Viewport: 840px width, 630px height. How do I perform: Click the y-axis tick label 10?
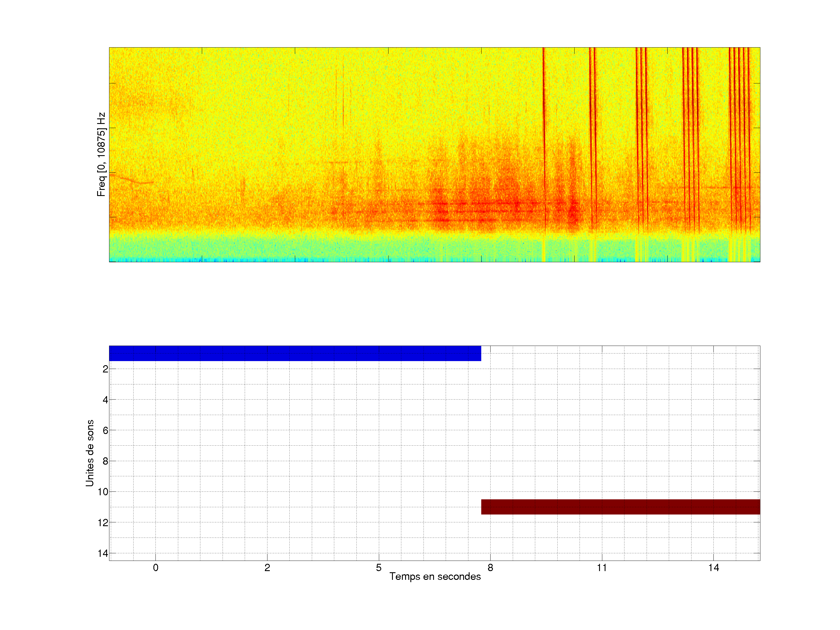103,492
